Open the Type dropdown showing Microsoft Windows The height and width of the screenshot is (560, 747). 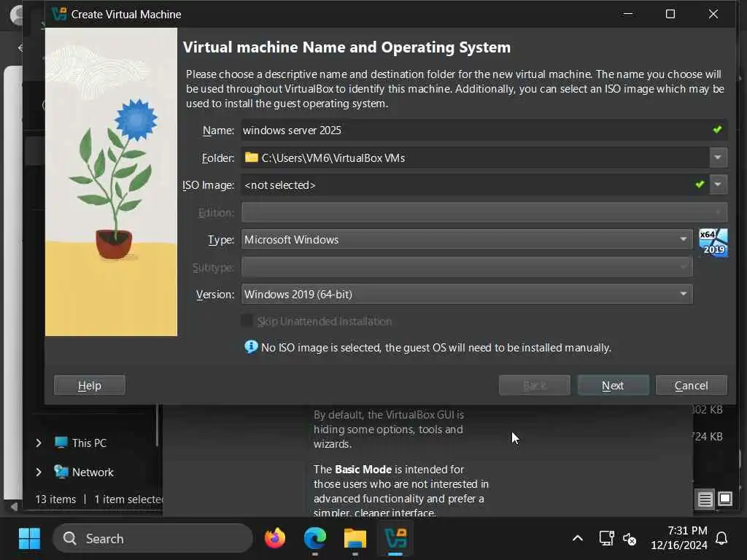(467, 239)
